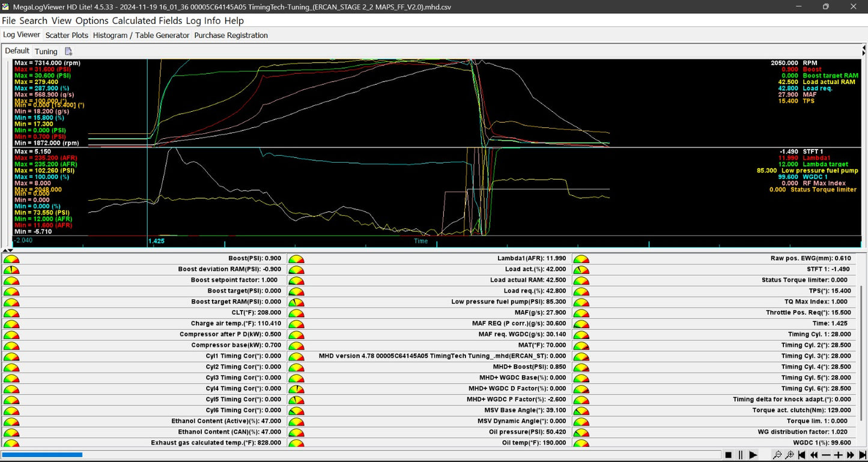Click the skip-to-start playback icon

click(801, 455)
